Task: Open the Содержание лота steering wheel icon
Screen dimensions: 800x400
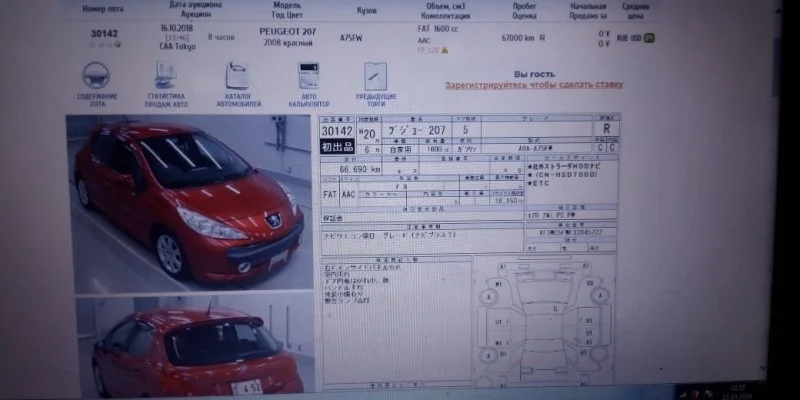Action: coord(96,76)
